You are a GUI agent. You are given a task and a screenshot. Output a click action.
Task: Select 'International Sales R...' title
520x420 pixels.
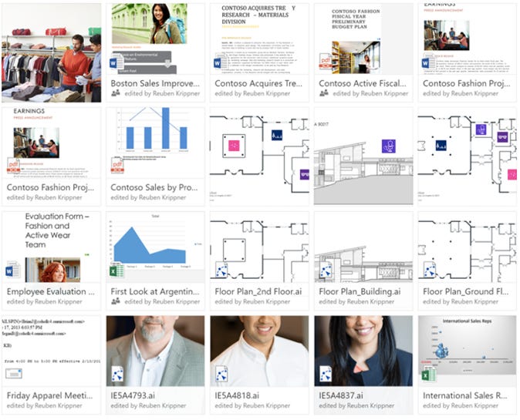[x=465, y=395]
